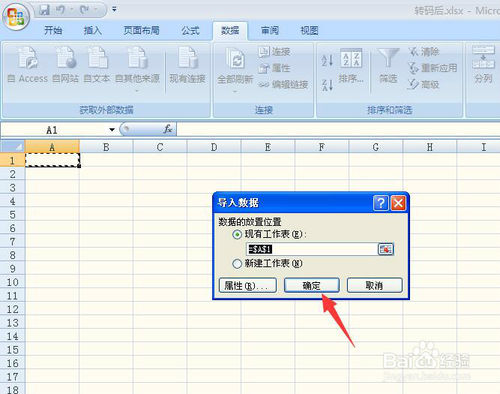Close the 导入数据 dialog

point(398,203)
